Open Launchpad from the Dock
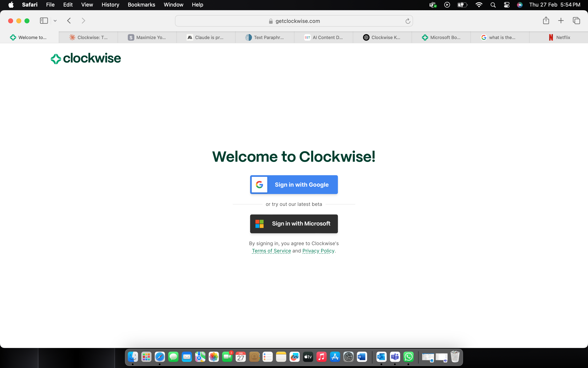 [146, 357]
